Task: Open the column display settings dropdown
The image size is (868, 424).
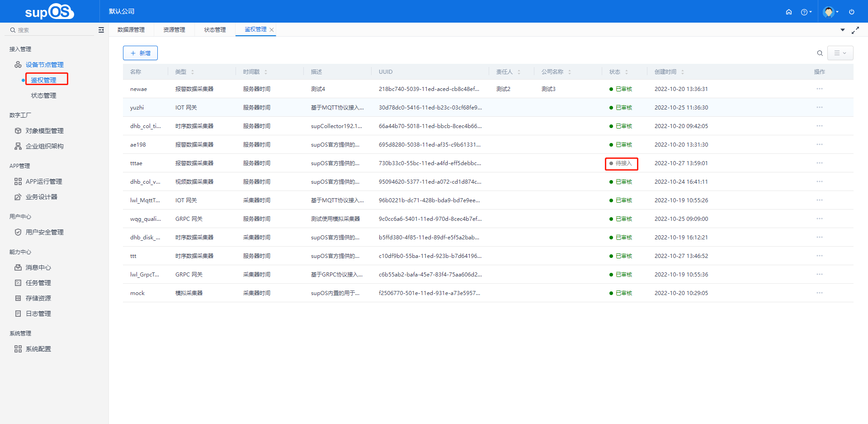Action: (840, 53)
